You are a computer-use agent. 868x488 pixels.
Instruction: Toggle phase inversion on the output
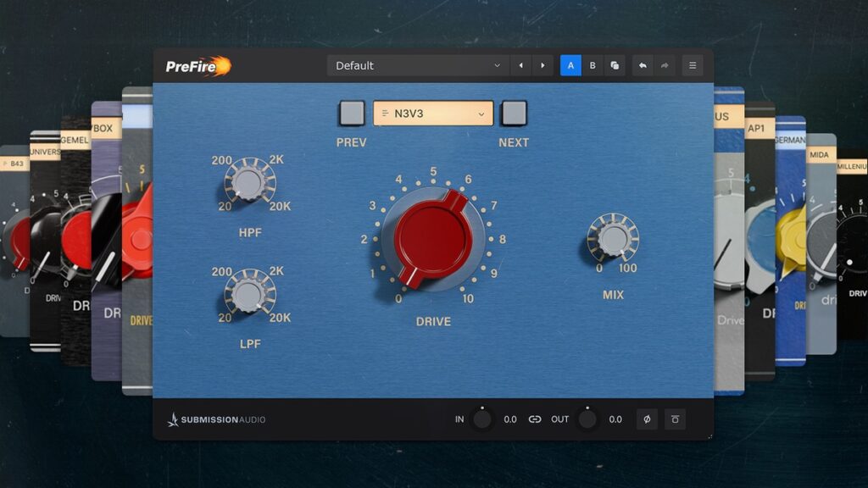click(x=646, y=419)
